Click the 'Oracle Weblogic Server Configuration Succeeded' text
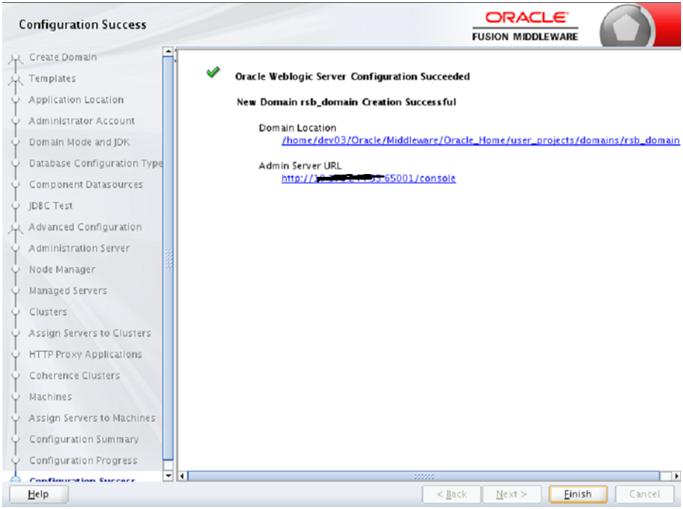Image resolution: width=683 pixels, height=509 pixels. coord(352,77)
